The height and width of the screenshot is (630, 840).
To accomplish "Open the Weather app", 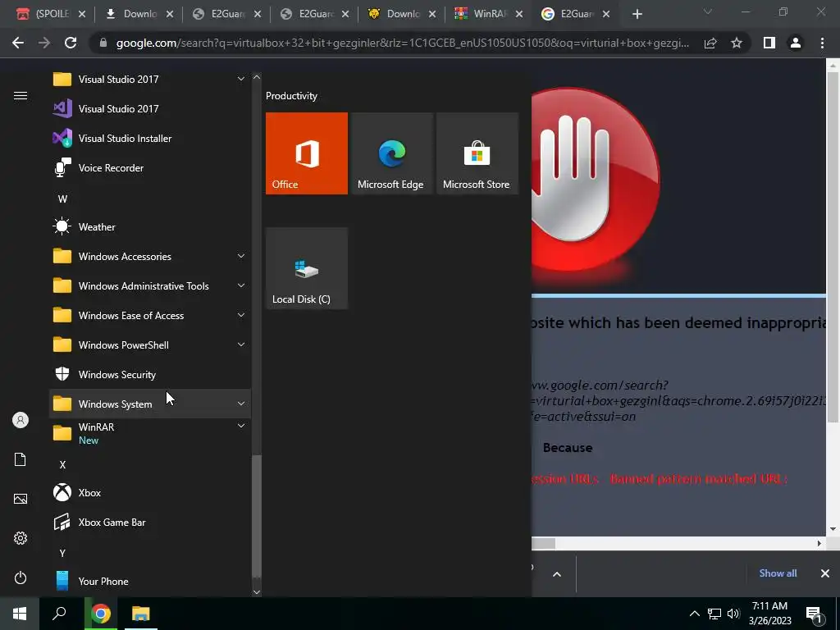I will pyautogui.click(x=150, y=226).
